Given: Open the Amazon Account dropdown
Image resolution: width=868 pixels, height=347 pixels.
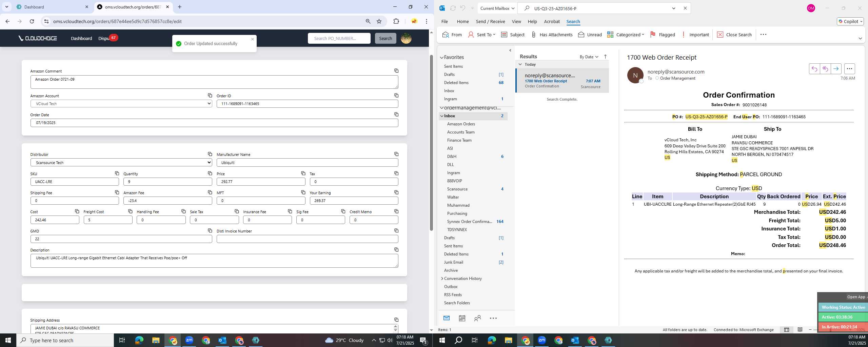Looking at the screenshot, I should coord(121,104).
